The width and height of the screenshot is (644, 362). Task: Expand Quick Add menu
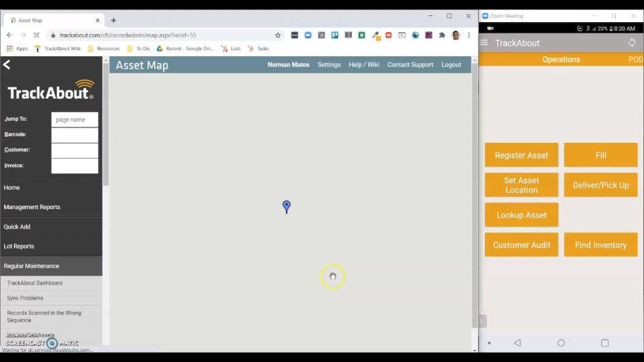point(51,227)
